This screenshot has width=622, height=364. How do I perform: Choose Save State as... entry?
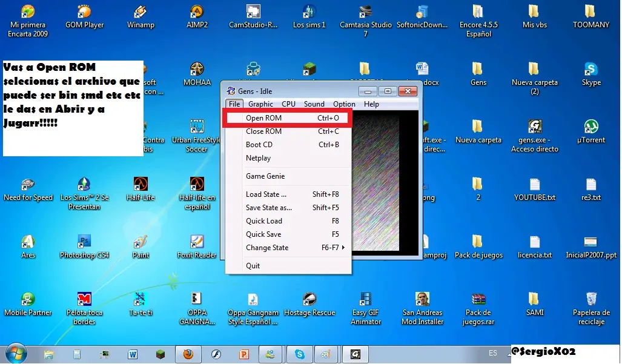pos(288,208)
